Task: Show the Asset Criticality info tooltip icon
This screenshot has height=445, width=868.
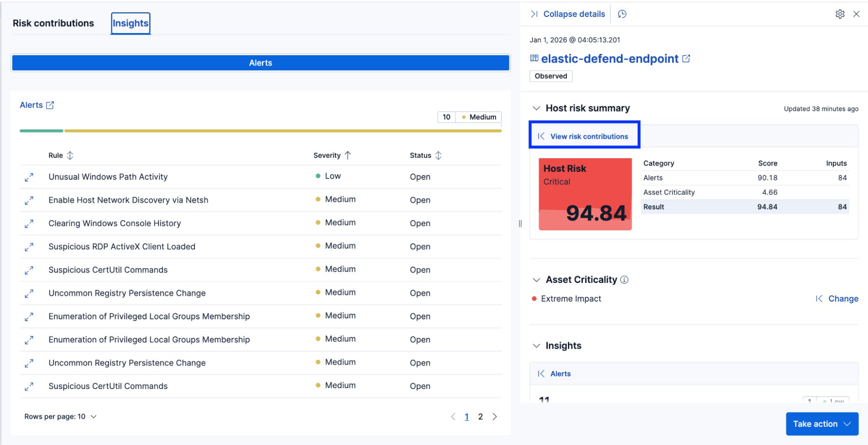Action: (624, 279)
